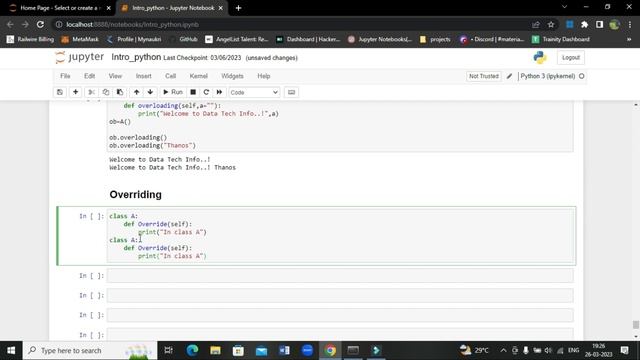
Task: Paste cells below icon
Action: pos(120,92)
